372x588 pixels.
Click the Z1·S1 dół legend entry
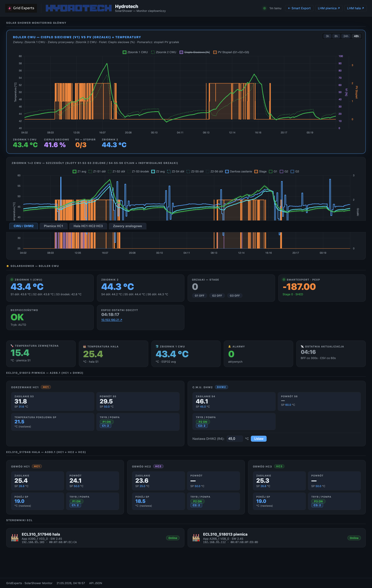pos(97,171)
